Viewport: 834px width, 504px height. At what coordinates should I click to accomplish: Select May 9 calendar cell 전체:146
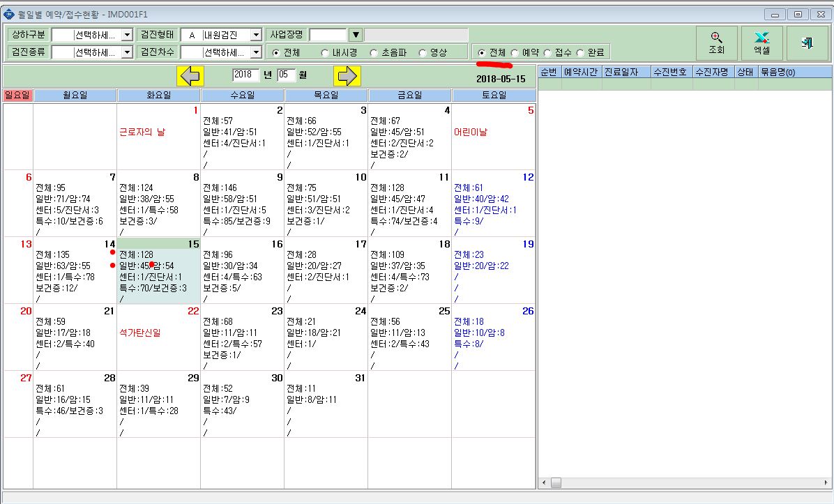click(243, 204)
